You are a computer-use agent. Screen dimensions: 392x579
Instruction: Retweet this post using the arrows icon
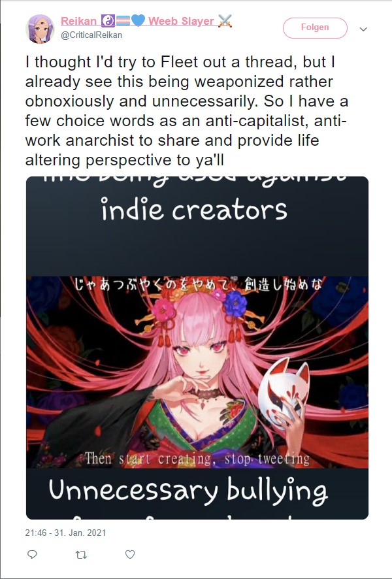pyautogui.click(x=81, y=554)
